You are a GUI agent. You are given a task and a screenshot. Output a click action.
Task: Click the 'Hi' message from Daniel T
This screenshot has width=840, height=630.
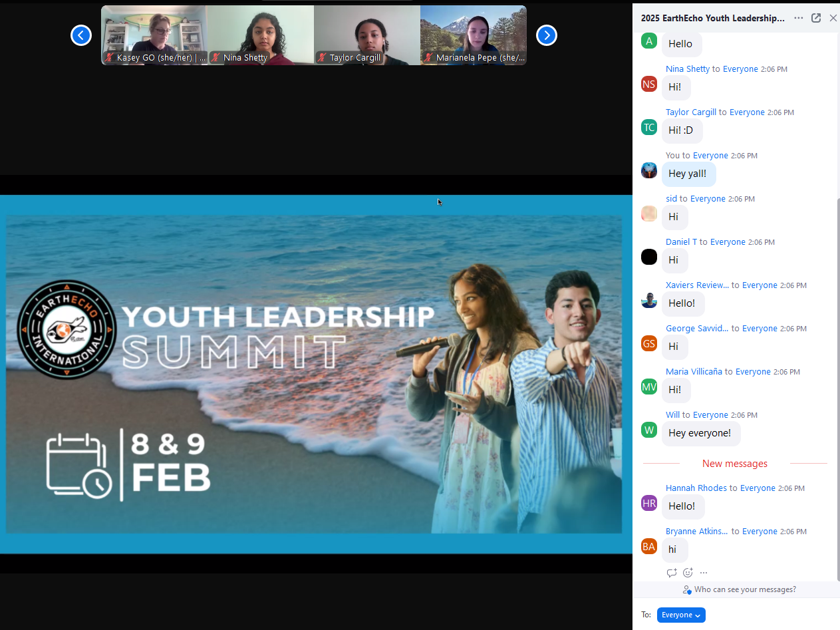click(674, 260)
